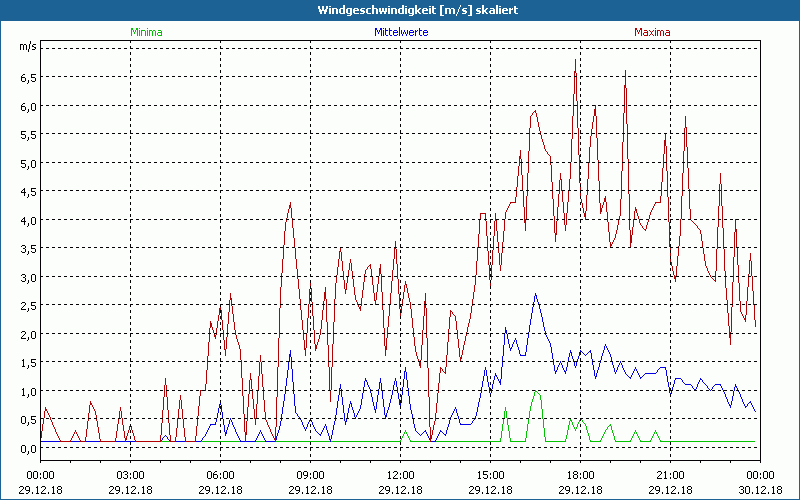Click the green Minima legend label
The width and height of the screenshot is (800, 500).
[x=145, y=32]
